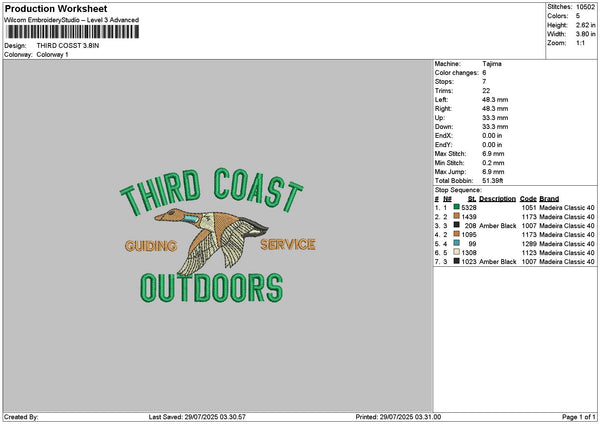The image size is (600, 424).
Task: Click the black swatch with 1023 stitches
Action: coord(456,261)
